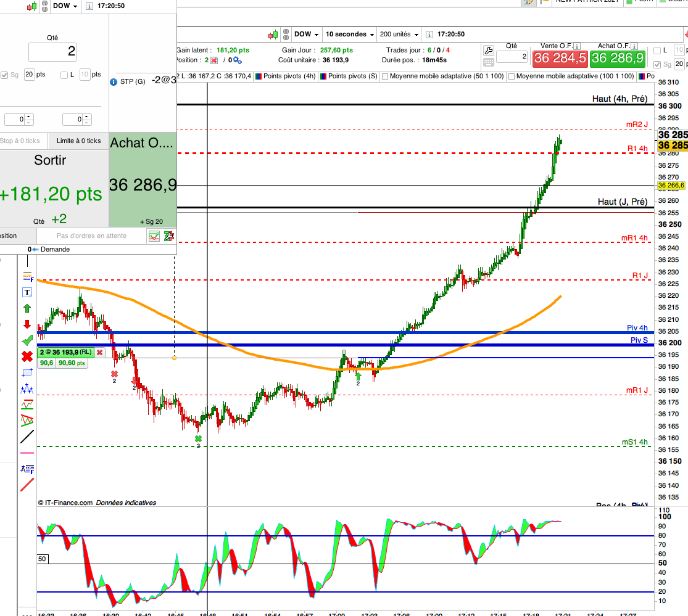Open the info icon beside chart time

(429, 34)
